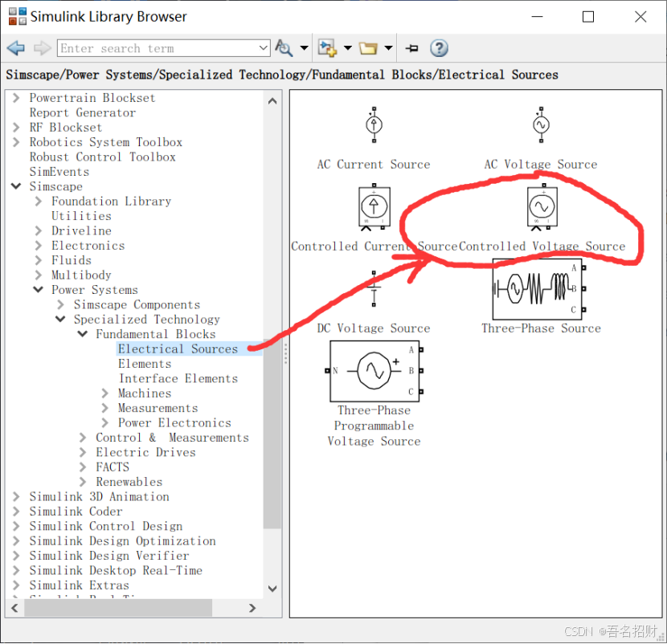Open the new model dropdown arrow
The image size is (667, 644).
(x=347, y=48)
